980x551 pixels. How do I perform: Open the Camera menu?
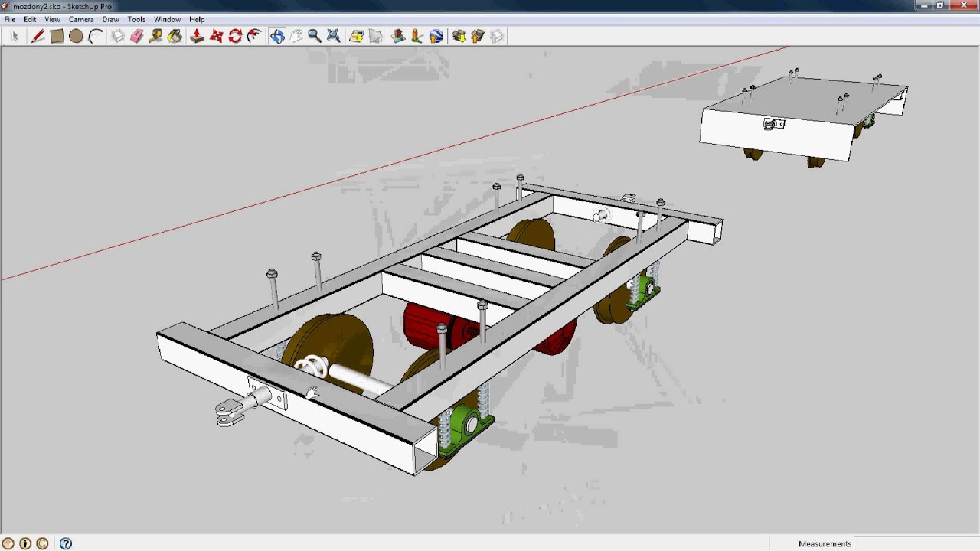pyautogui.click(x=81, y=19)
